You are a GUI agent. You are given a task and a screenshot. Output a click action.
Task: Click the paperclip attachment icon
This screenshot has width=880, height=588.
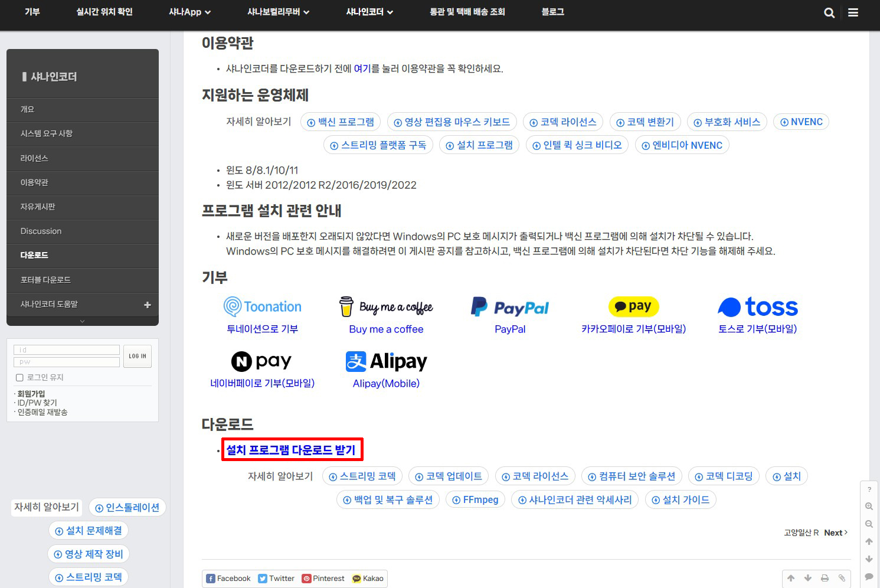[x=842, y=578]
